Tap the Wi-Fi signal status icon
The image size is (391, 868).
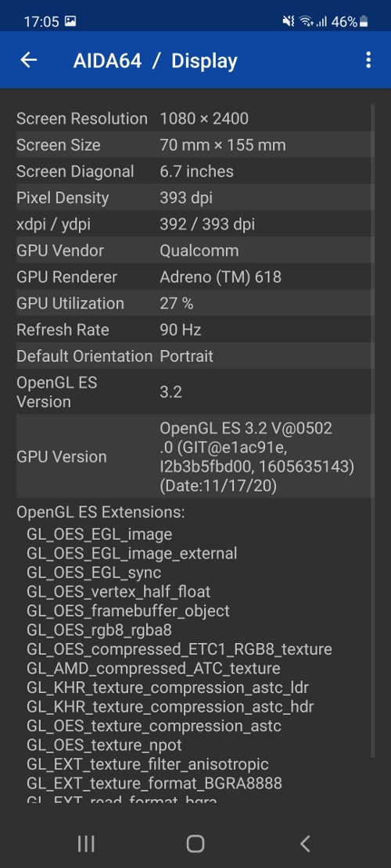[x=306, y=22]
